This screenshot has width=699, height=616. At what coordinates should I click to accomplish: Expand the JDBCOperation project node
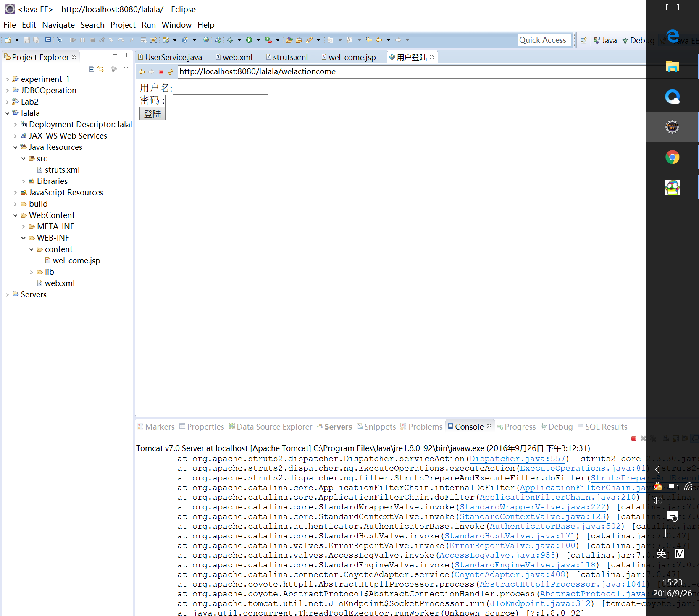(7, 90)
